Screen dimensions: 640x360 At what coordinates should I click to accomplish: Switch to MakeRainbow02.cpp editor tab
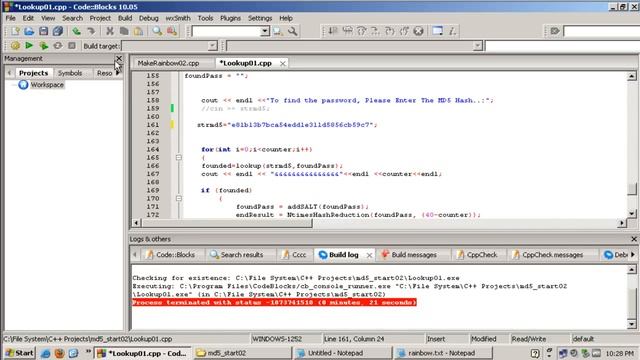tap(168, 63)
